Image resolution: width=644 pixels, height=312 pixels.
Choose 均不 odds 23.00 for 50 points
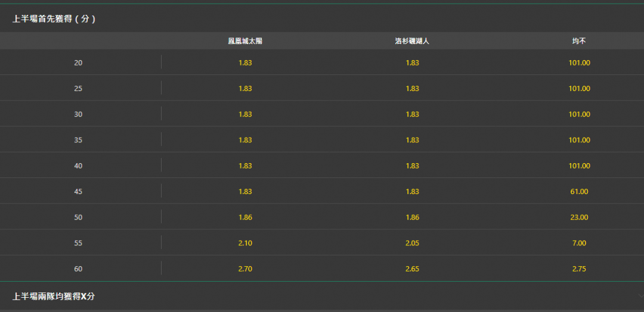[x=579, y=217]
